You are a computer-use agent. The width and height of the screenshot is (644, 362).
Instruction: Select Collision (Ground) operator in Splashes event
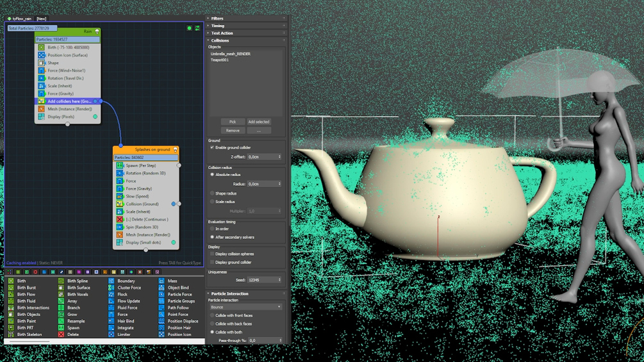[146, 204]
